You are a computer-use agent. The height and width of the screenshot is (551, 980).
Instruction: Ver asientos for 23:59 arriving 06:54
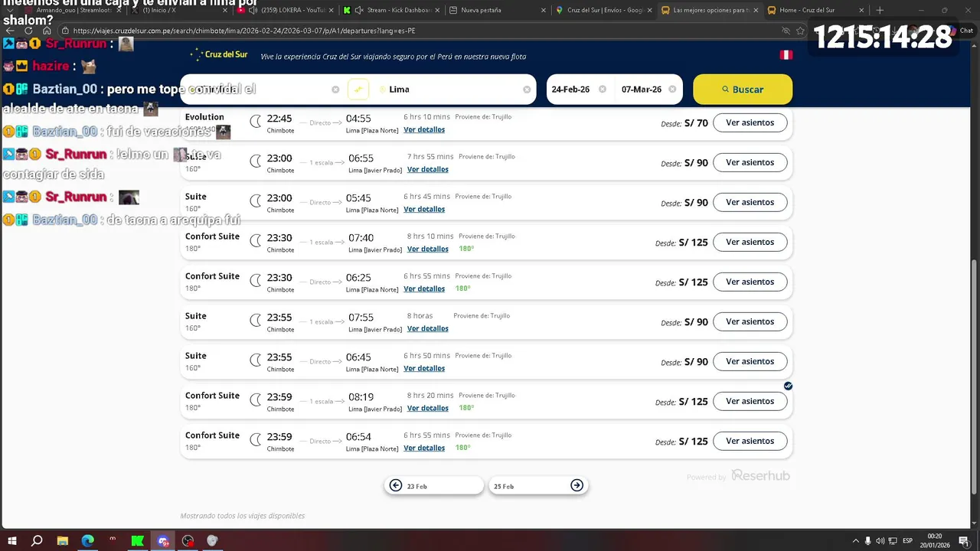750,441
